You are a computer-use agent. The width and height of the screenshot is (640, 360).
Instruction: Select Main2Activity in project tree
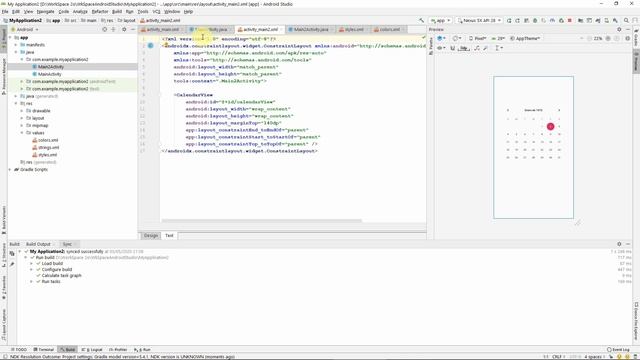pyautogui.click(x=51, y=67)
